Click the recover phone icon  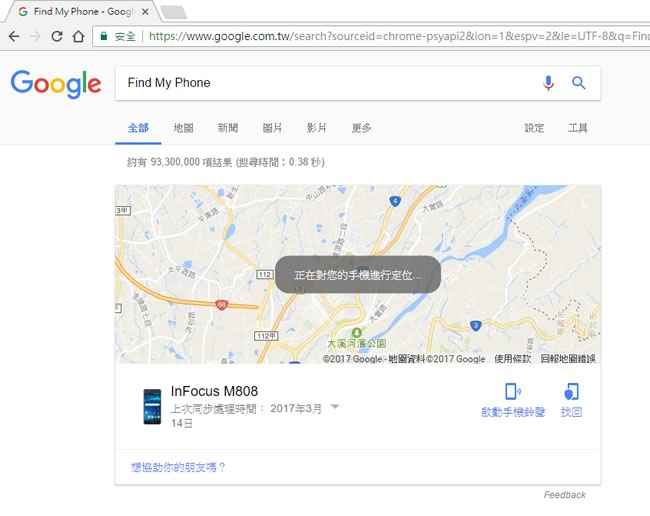(x=571, y=392)
